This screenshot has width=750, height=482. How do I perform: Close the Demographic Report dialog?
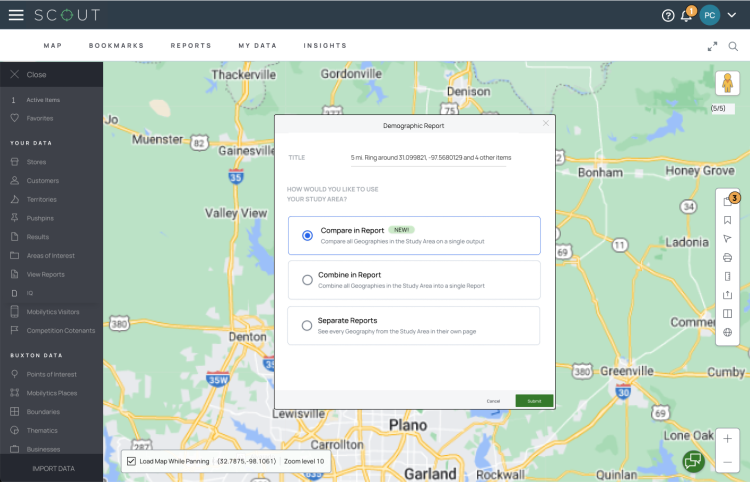[546, 123]
